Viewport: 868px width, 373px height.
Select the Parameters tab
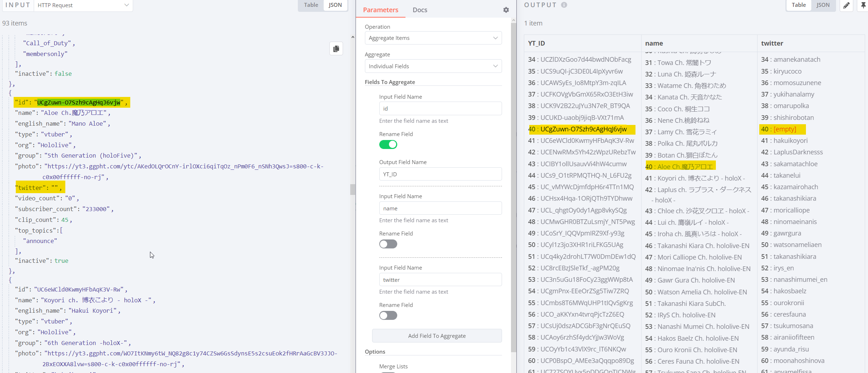coord(380,10)
